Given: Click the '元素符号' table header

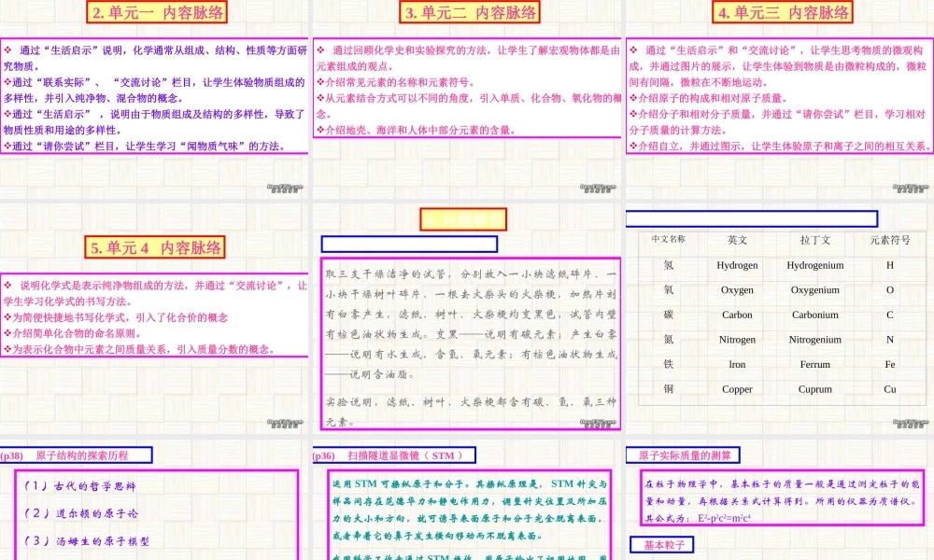Looking at the screenshot, I should point(890,240).
